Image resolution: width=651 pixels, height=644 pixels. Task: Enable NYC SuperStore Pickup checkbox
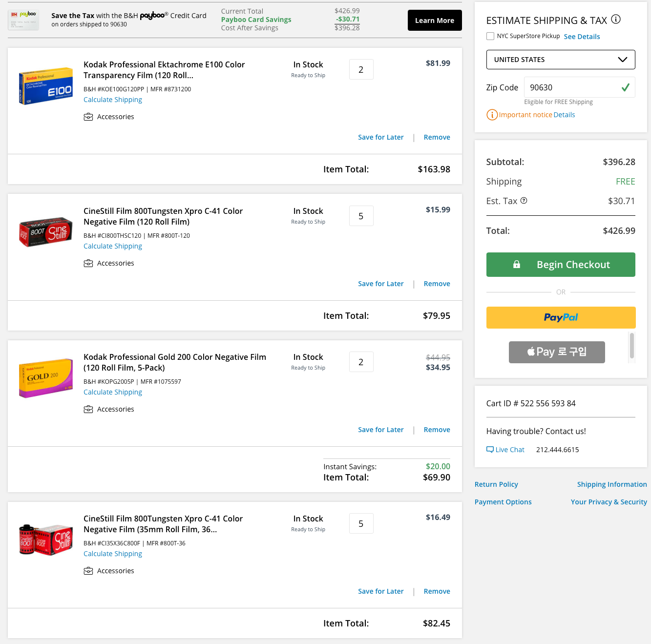tap(490, 36)
